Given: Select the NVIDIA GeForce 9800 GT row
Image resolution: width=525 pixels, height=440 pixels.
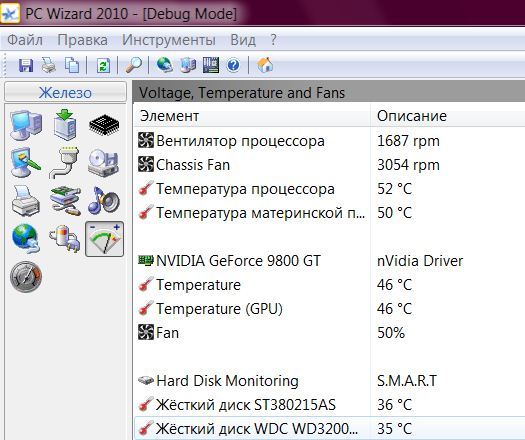Looking at the screenshot, I should click(329, 261).
